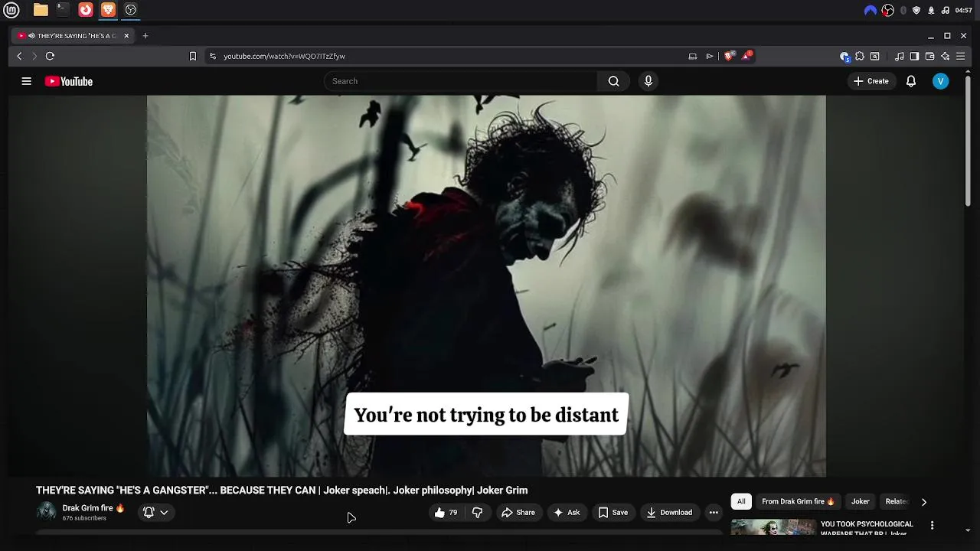Open OBS Studio from the panel taskbar
The height and width of the screenshot is (551, 980).
tap(131, 10)
